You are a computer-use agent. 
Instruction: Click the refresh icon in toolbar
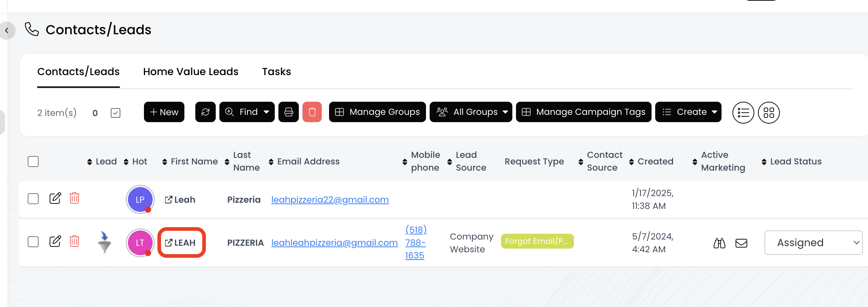[206, 112]
